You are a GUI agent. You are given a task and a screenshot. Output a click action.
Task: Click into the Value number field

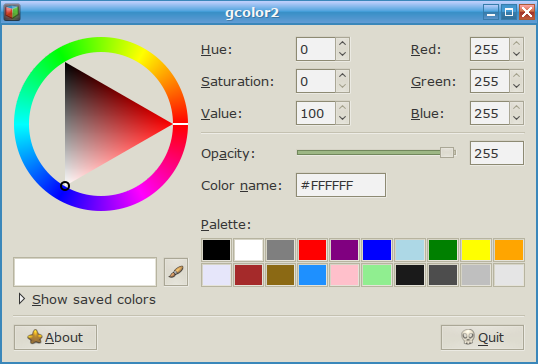pos(316,113)
